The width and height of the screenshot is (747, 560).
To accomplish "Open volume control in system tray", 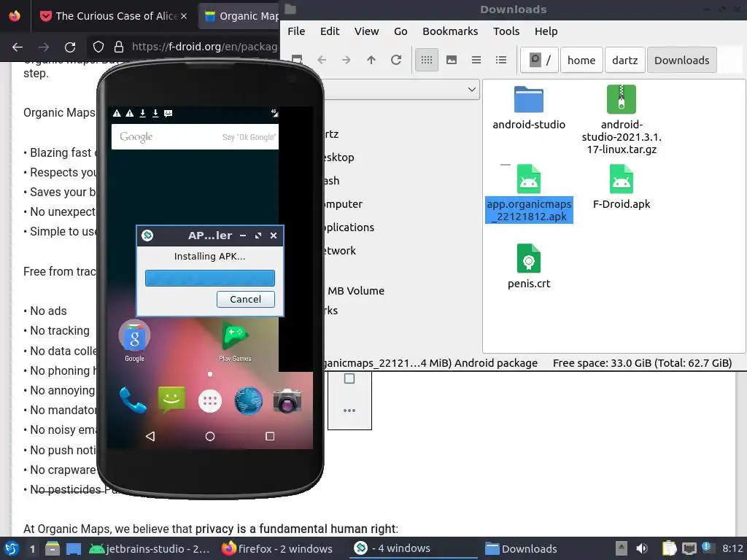I will [642, 548].
